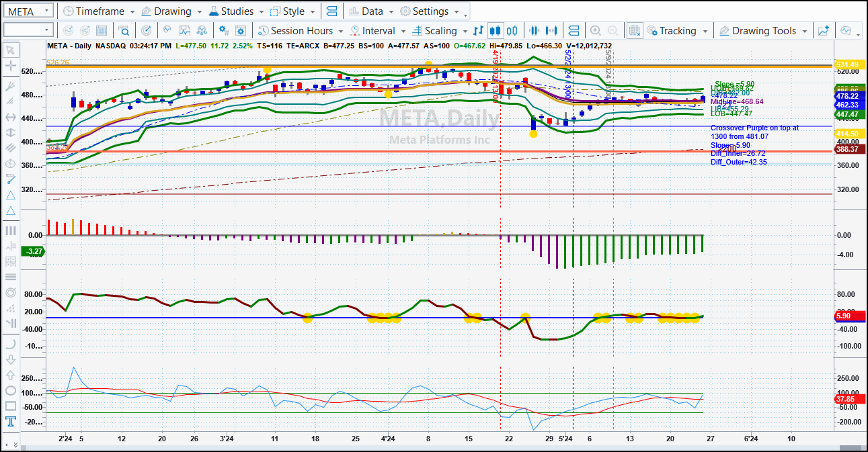868x452 pixels.
Task: Open the Studies menu
Action: click(x=236, y=11)
